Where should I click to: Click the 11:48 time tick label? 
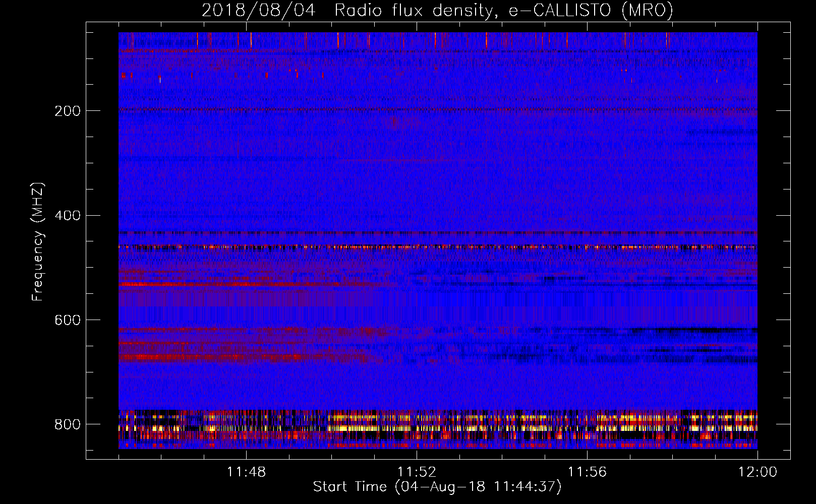(x=247, y=472)
